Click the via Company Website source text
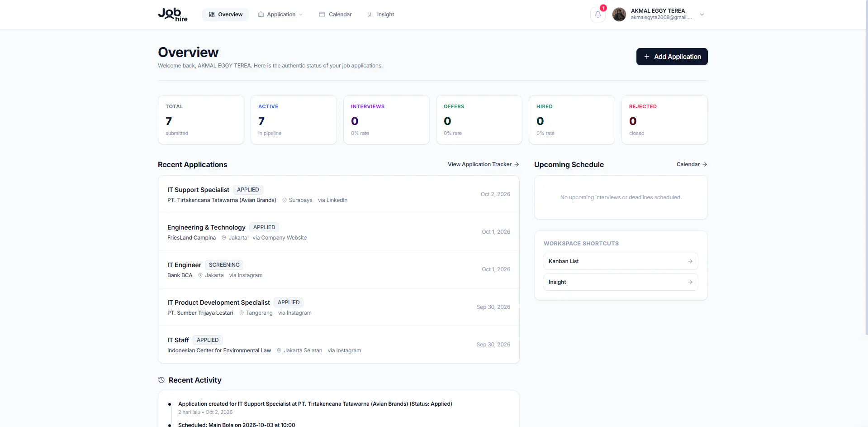868x427 pixels. 280,238
